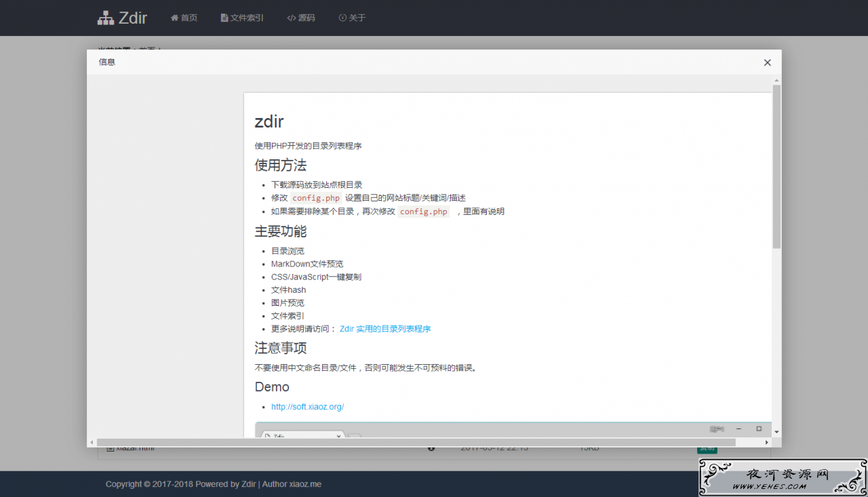868x497 pixels.
Task: Click the 主要功能 heading
Action: [281, 231]
